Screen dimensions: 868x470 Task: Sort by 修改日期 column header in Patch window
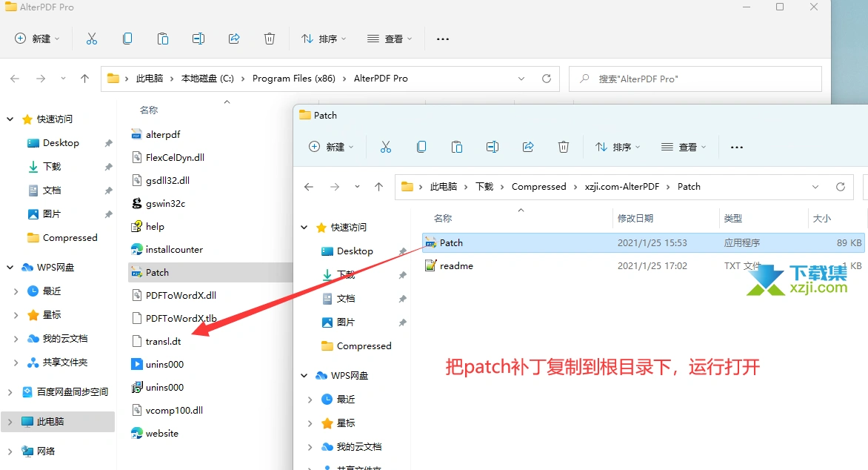pos(635,219)
